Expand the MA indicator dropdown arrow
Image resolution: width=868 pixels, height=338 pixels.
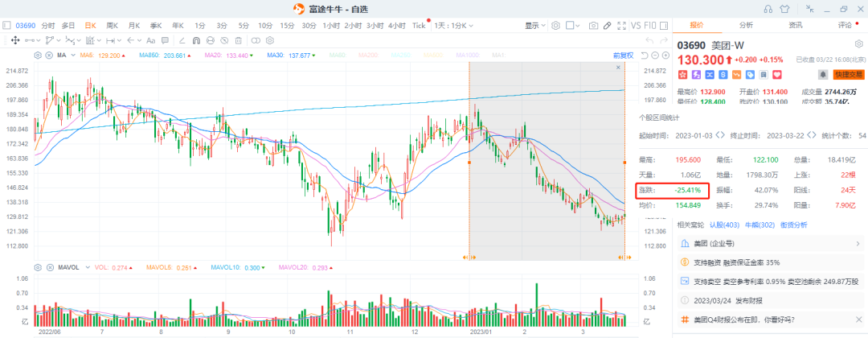pyautogui.click(x=74, y=56)
